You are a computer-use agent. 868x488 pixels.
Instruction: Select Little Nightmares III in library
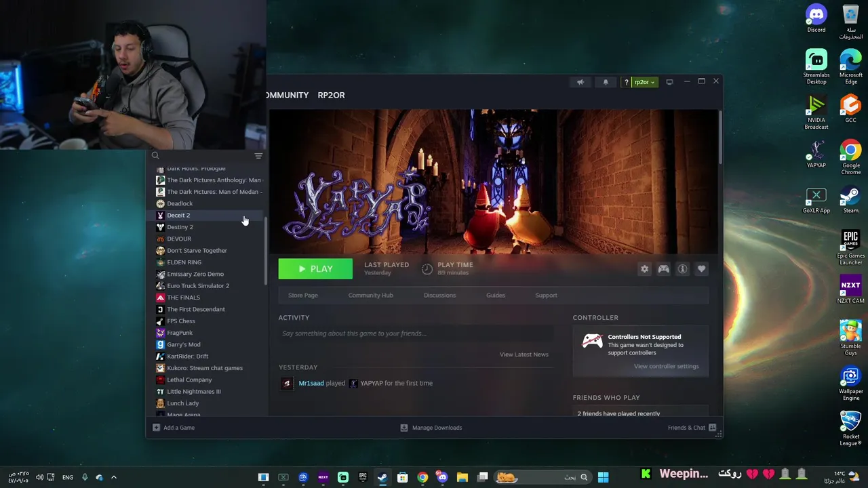coord(206,392)
